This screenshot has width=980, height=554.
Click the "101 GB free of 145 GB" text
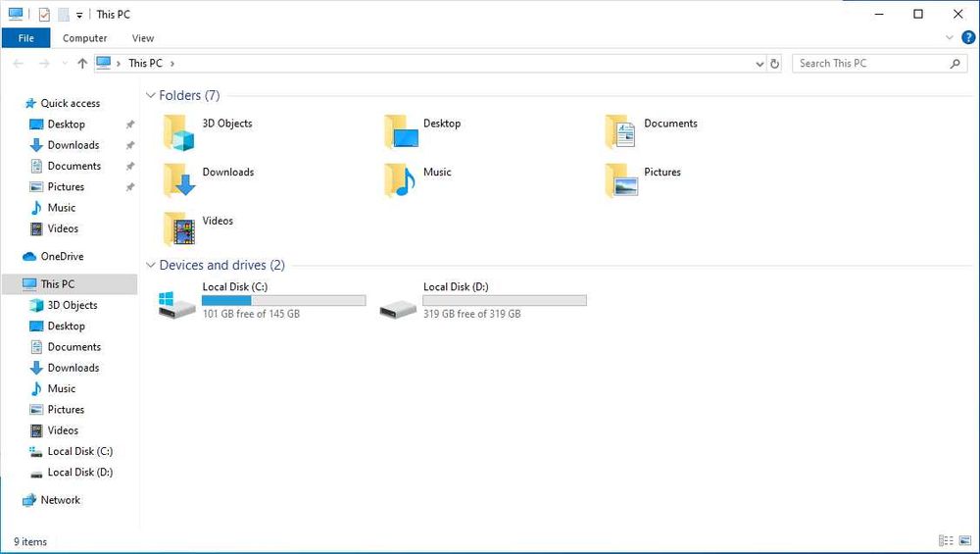point(251,314)
